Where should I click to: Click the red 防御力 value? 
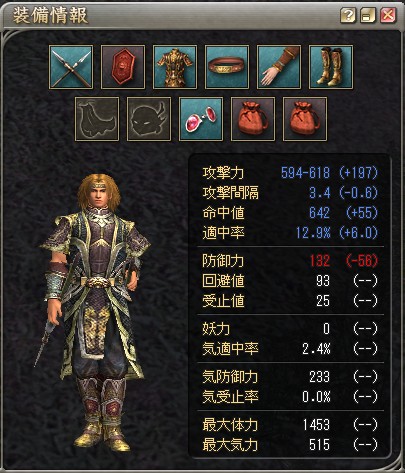click(320, 261)
